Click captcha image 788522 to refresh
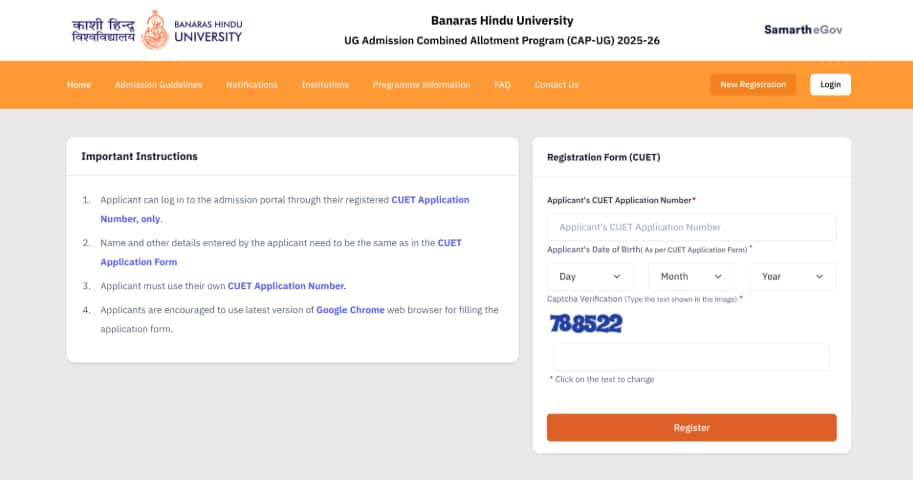This screenshot has width=913, height=480. (x=586, y=323)
